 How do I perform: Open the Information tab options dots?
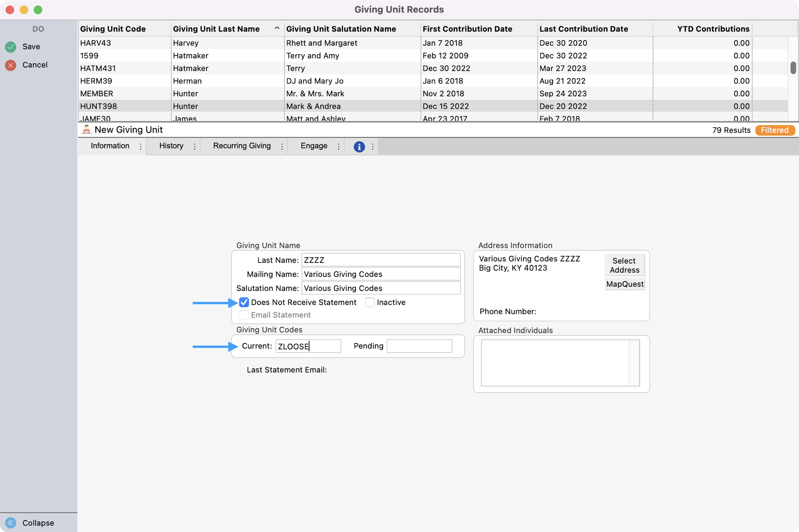point(140,147)
